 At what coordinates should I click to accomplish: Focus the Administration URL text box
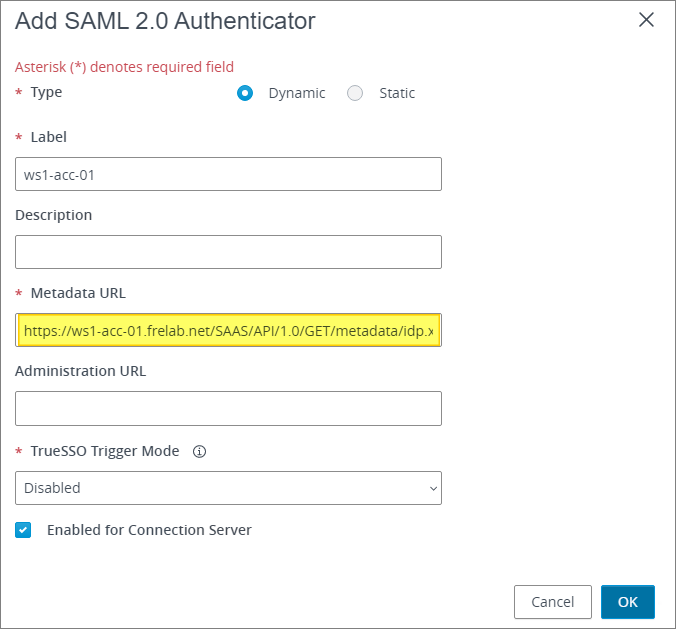(x=228, y=408)
